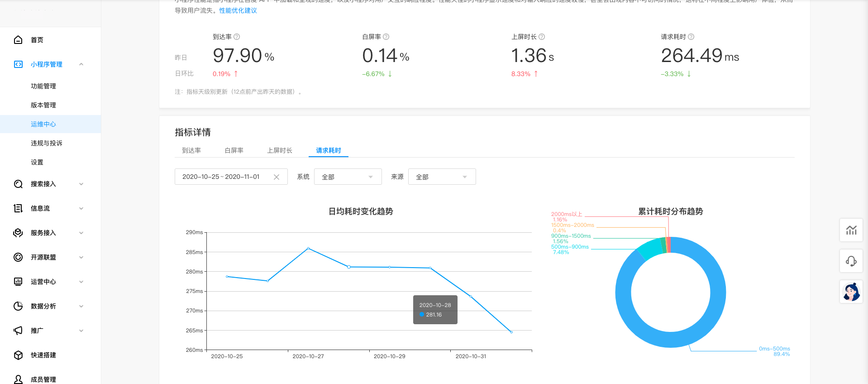Open the 系统 dropdown selector

click(348, 177)
